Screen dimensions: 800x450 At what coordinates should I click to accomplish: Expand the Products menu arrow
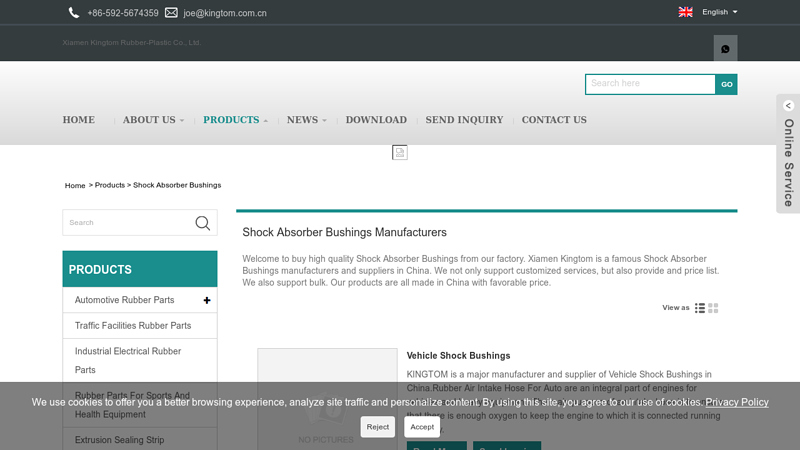265,121
